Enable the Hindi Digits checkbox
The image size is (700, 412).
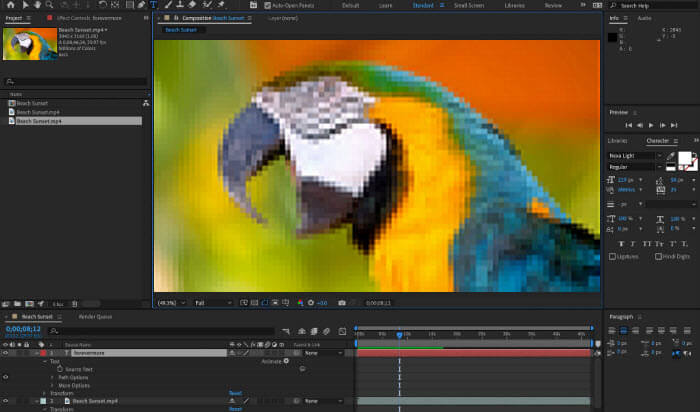pyautogui.click(x=658, y=257)
